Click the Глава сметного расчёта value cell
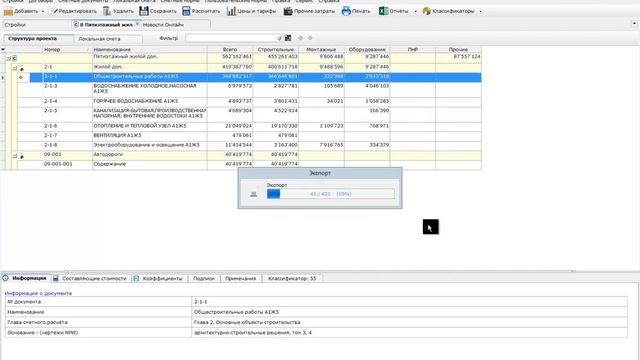The image size is (640, 360). (409, 322)
